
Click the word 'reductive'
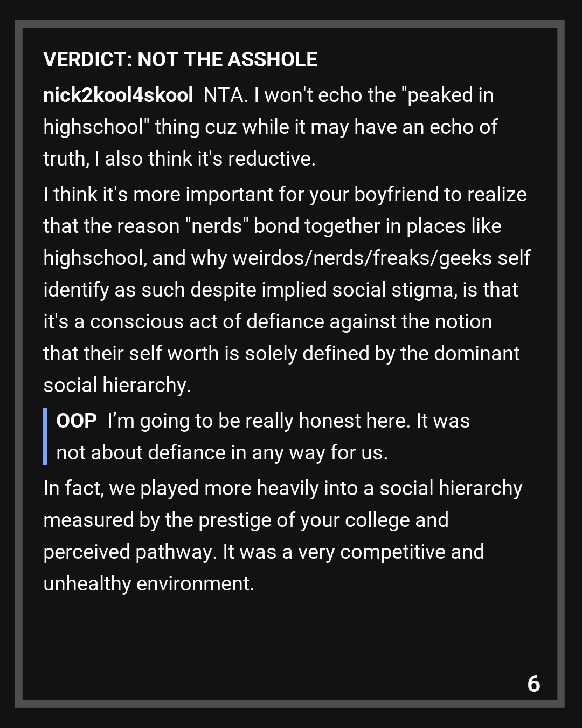pyautogui.click(x=271, y=159)
